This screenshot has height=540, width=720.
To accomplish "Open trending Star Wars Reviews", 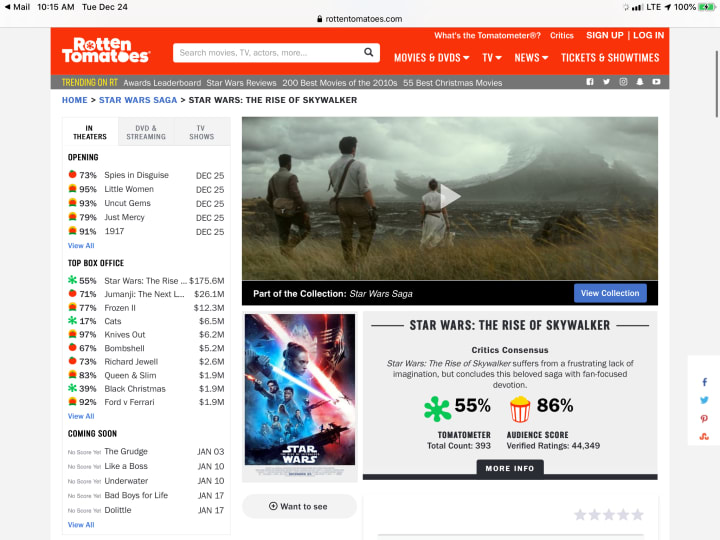I will coord(242,83).
